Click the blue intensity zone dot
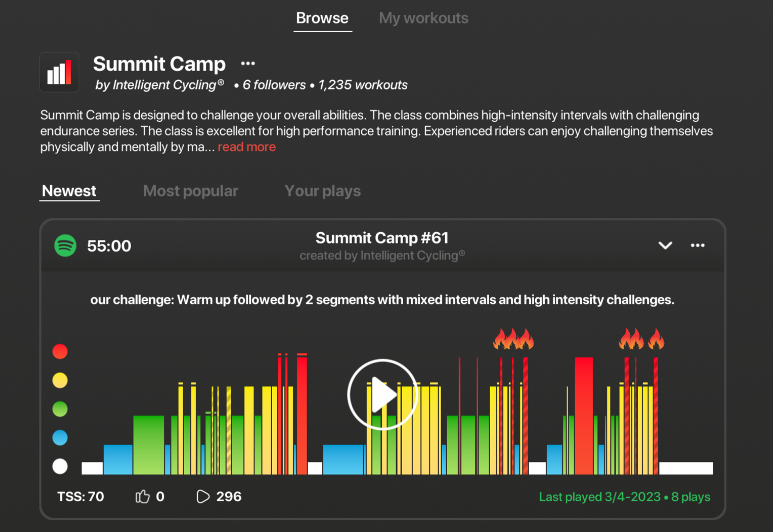Image resolution: width=773 pixels, height=532 pixels. [60, 438]
